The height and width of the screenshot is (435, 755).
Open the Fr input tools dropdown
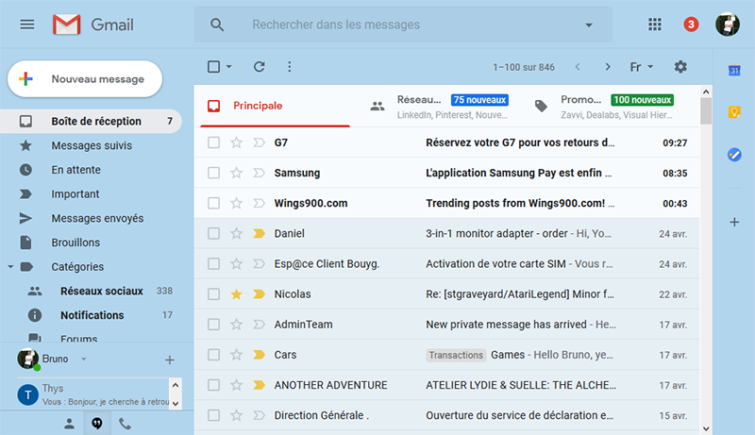pyautogui.click(x=641, y=67)
